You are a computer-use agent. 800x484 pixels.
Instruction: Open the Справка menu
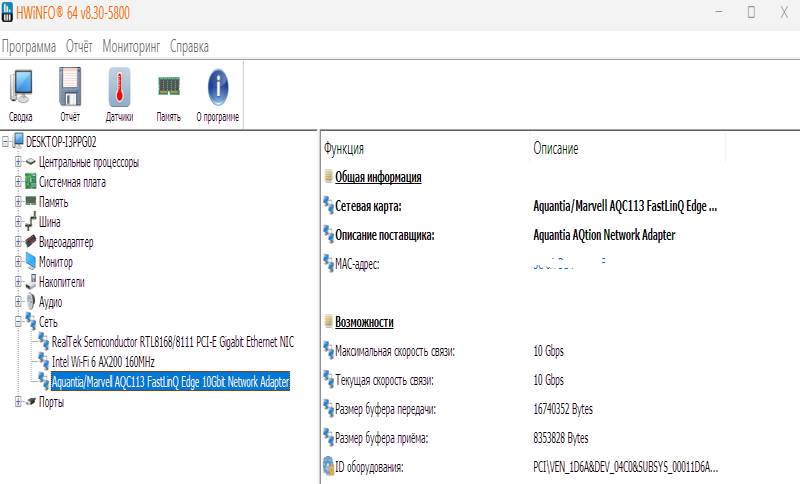189,47
